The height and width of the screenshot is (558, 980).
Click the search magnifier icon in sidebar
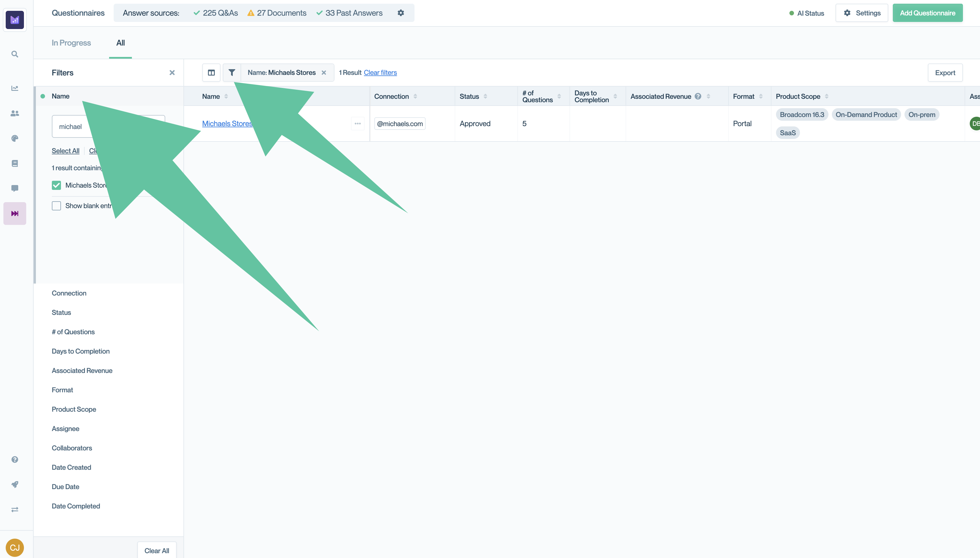pyautogui.click(x=15, y=54)
